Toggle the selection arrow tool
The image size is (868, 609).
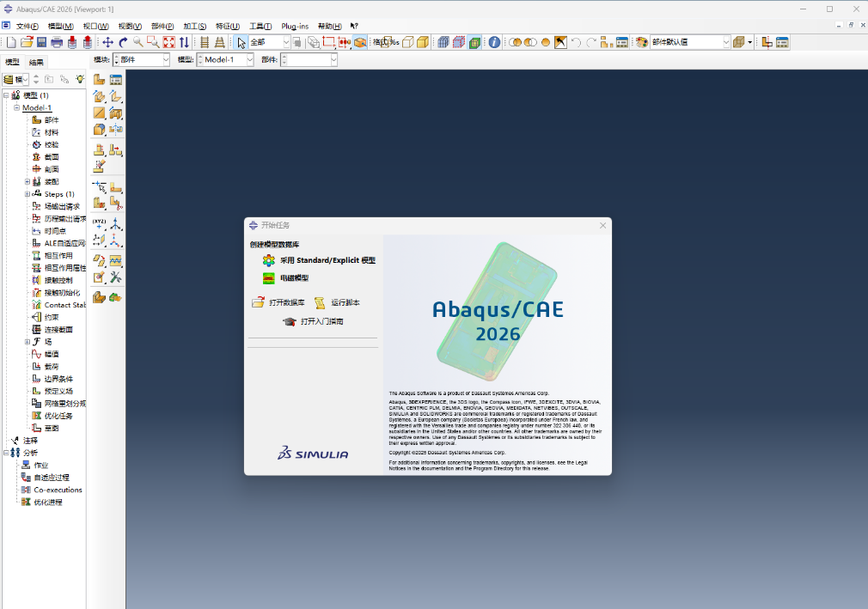(x=241, y=42)
